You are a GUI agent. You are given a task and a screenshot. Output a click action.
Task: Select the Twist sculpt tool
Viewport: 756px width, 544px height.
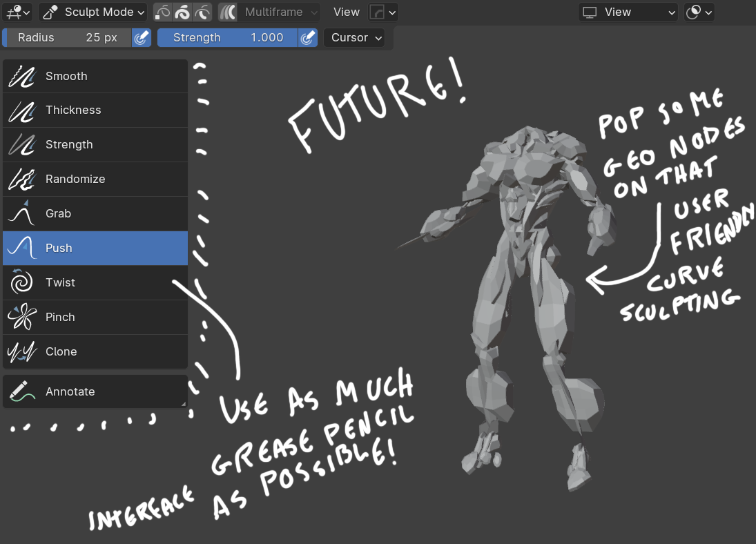[x=95, y=282]
